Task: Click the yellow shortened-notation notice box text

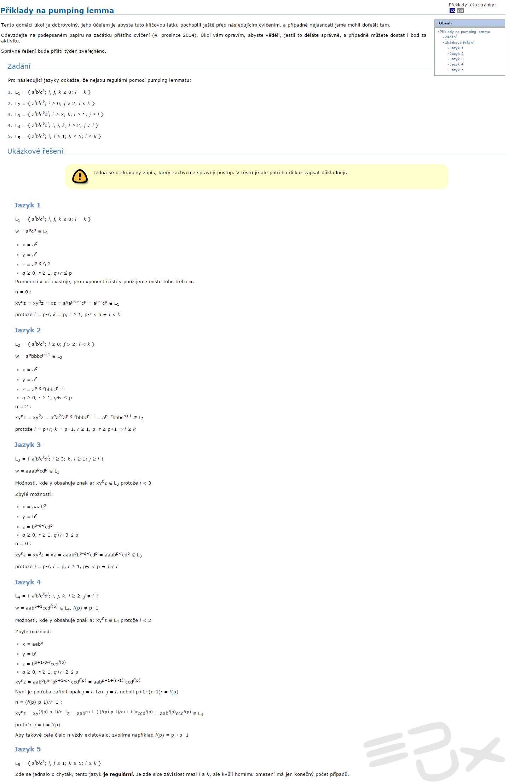Action: [x=220, y=173]
